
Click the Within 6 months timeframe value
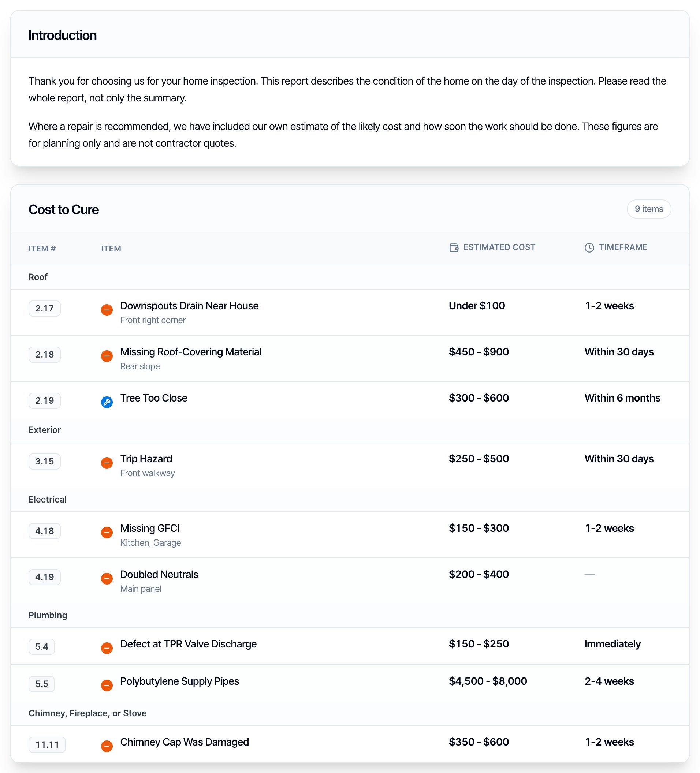click(x=622, y=398)
